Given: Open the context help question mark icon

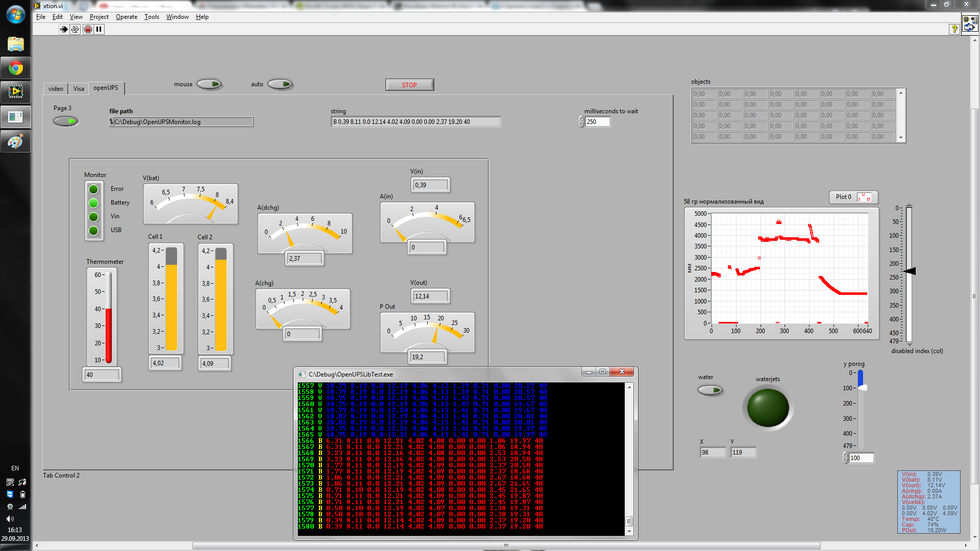Looking at the screenshot, I should tap(954, 29).
